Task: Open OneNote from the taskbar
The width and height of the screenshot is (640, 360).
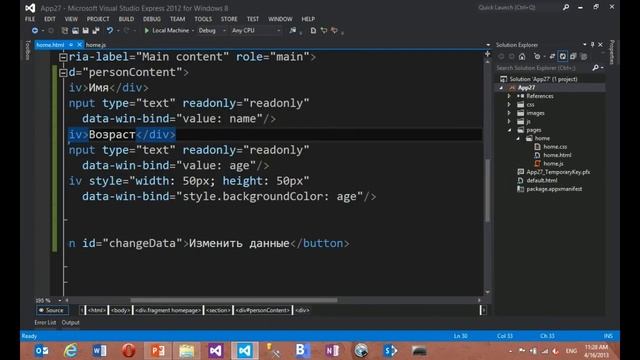Action: pos(332,351)
